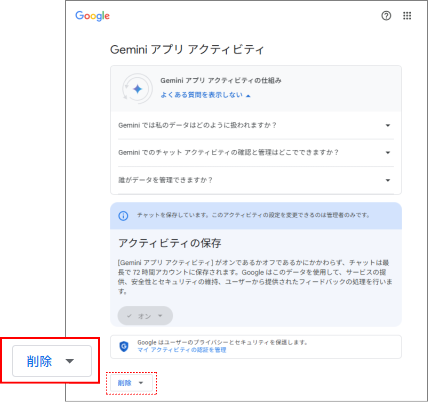428x402 pixels.
Task: Click the enlarged 削除 dropdown button
Action: click(x=52, y=361)
